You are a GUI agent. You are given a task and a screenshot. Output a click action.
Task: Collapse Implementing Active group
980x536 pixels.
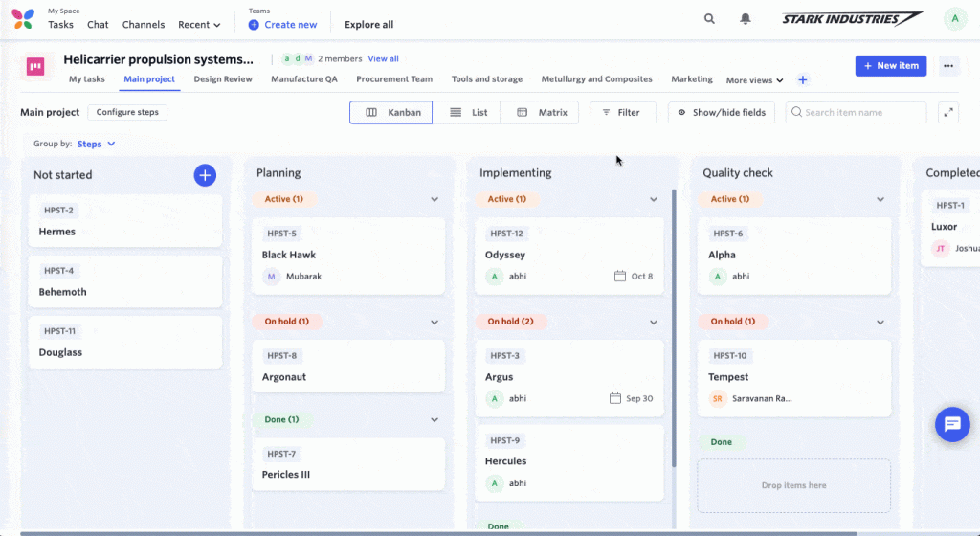point(653,199)
